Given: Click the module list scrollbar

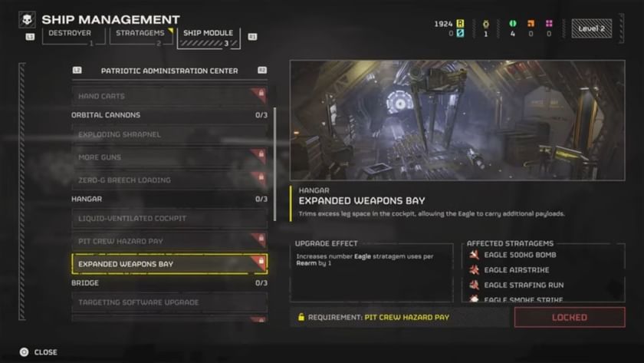Looking at the screenshot, I should 274,164.
